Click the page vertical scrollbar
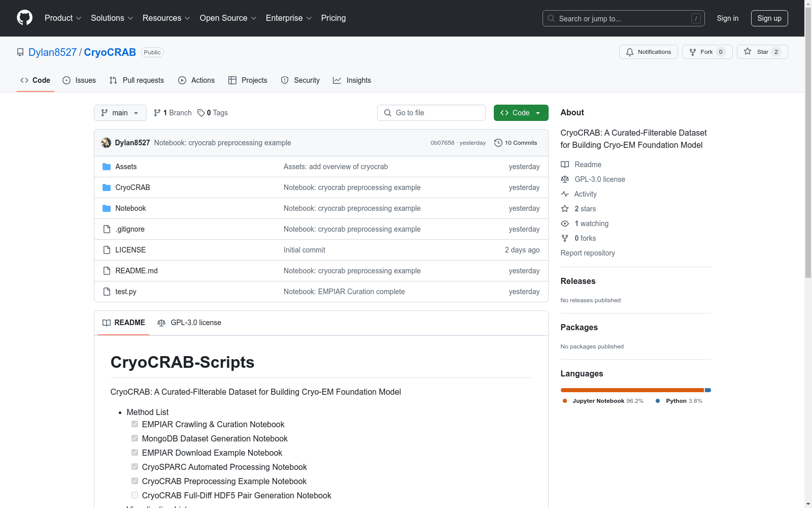Viewport: 812px width, 508px height. coord(808,142)
